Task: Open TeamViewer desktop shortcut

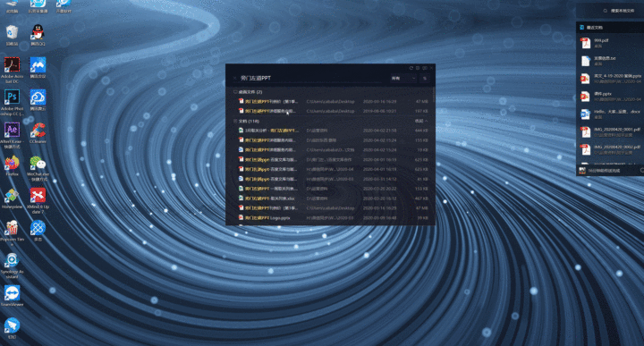Action: coord(12,296)
